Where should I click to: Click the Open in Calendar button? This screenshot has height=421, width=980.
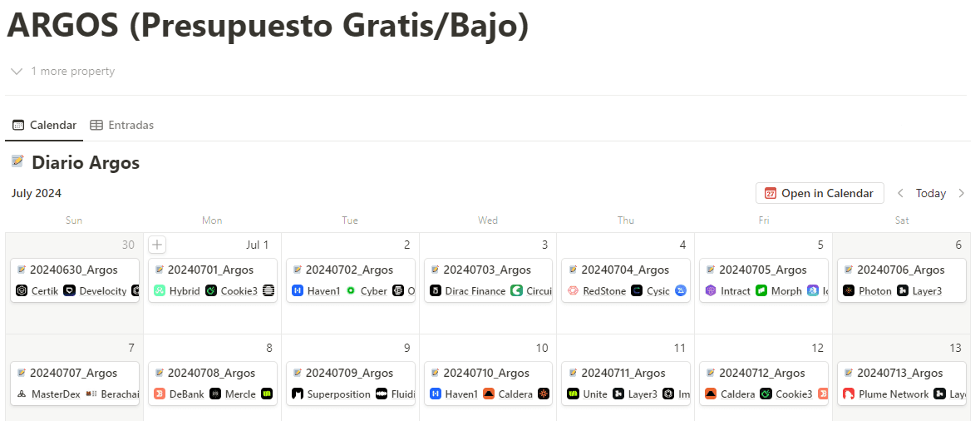tap(820, 193)
